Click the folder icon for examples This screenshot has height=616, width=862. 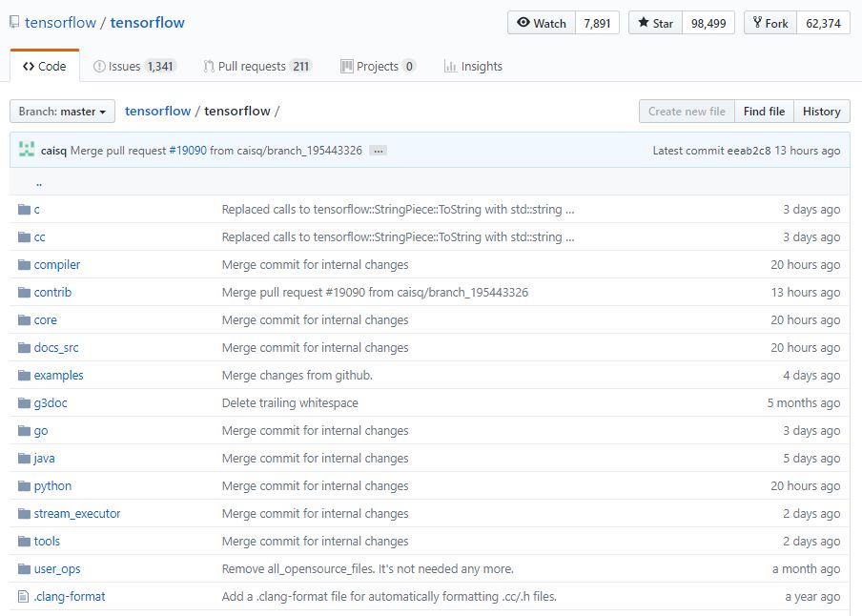pos(24,376)
